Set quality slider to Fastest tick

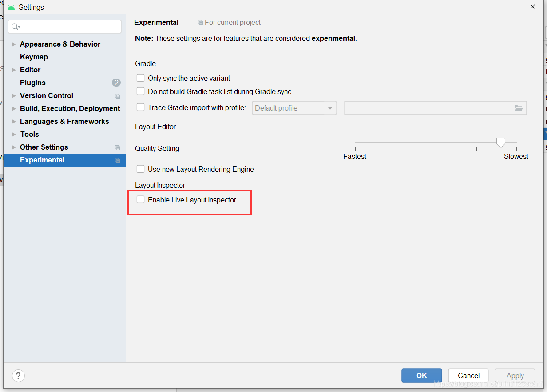(x=355, y=149)
